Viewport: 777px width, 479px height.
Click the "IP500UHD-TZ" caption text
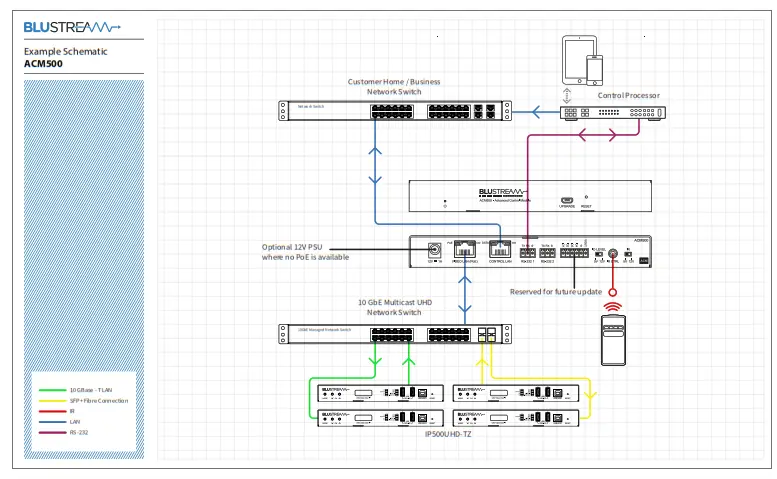click(448, 434)
